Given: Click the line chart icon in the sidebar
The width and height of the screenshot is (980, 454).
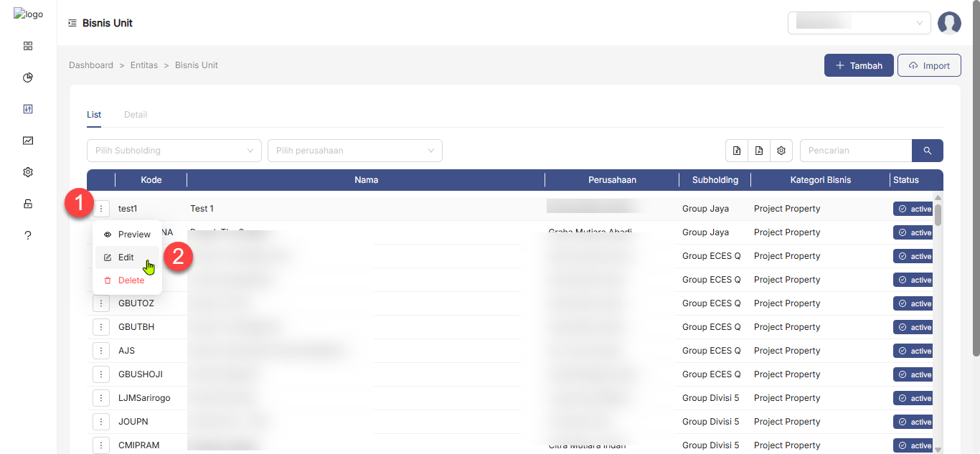Looking at the screenshot, I should coord(28,141).
